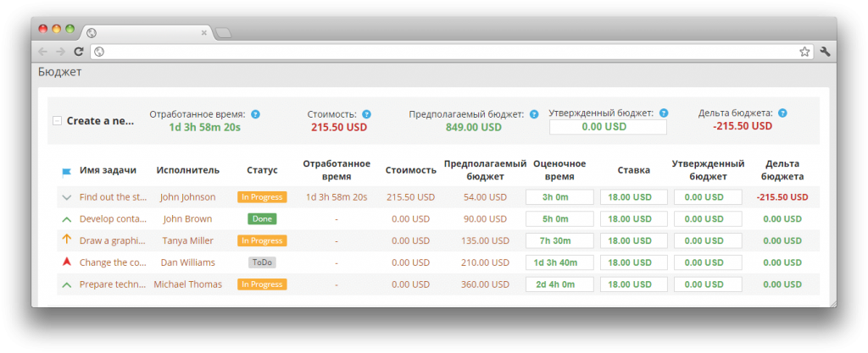Sort by the Статус column header
The height and width of the screenshot is (353, 868).
(x=262, y=170)
